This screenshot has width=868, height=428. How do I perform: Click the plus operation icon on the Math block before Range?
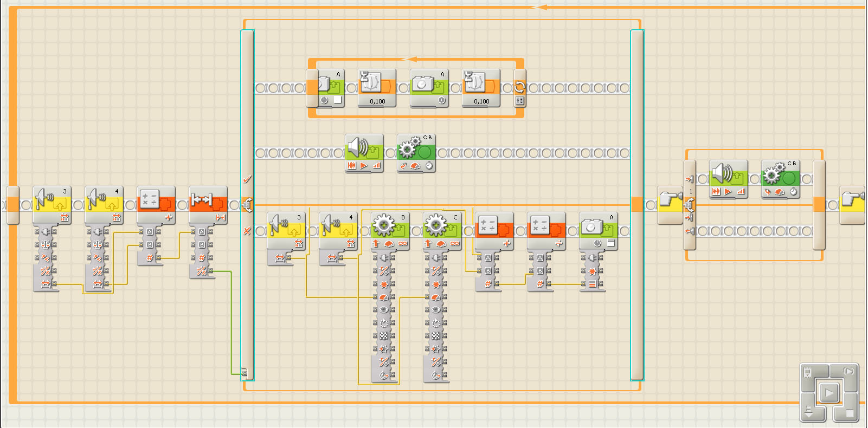coord(168,217)
